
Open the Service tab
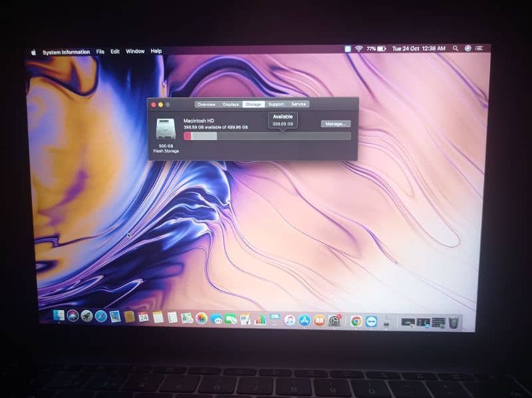tap(299, 104)
